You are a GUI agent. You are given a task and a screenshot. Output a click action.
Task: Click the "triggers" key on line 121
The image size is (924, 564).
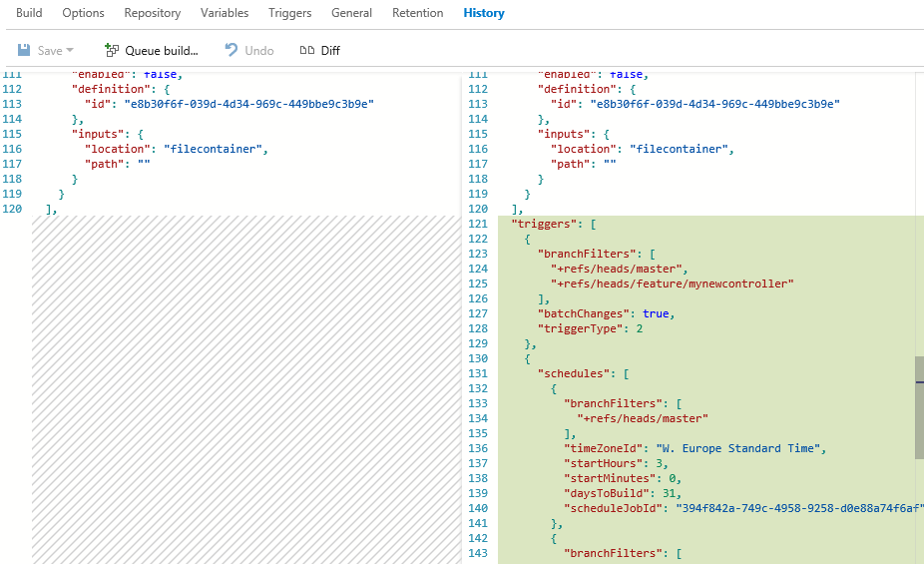[x=544, y=224]
